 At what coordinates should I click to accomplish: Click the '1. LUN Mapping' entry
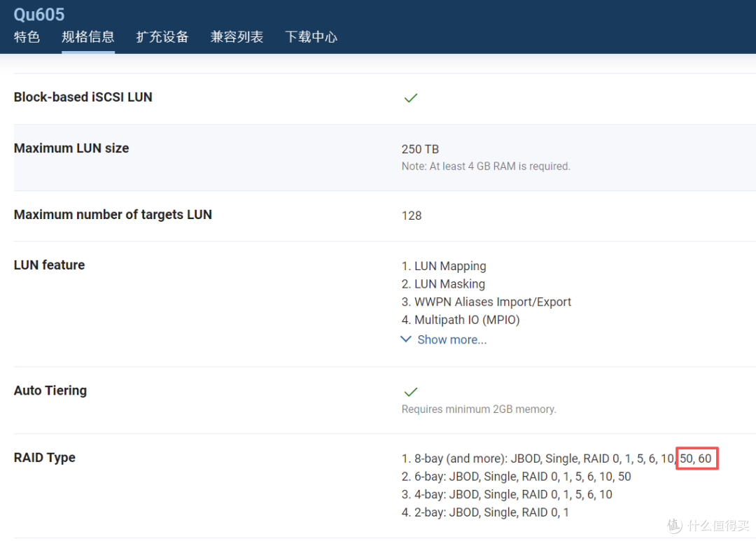click(x=444, y=266)
